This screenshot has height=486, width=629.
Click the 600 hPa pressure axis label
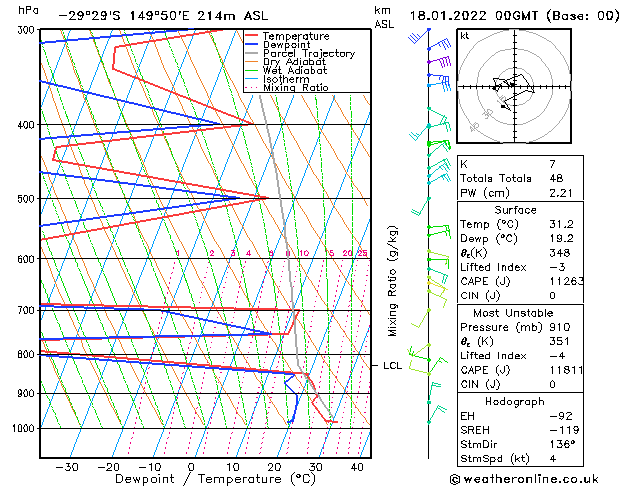[x=28, y=259]
